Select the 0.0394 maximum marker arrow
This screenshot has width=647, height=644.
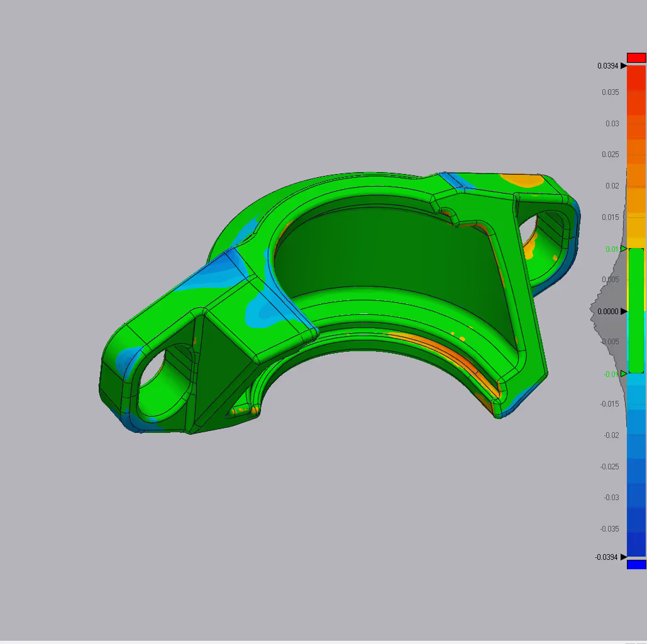tap(624, 66)
